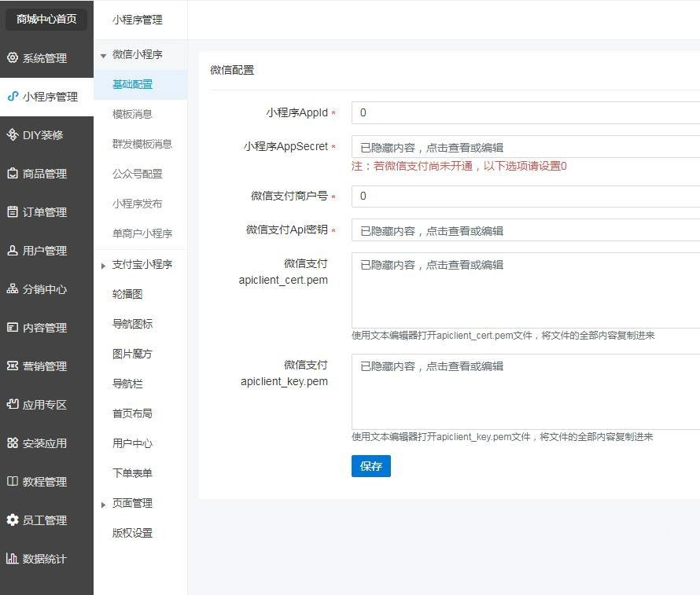This screenshot has height=595, width=700.
Task: Click the DIY装修 layers icon
Action: click(12, 135)
